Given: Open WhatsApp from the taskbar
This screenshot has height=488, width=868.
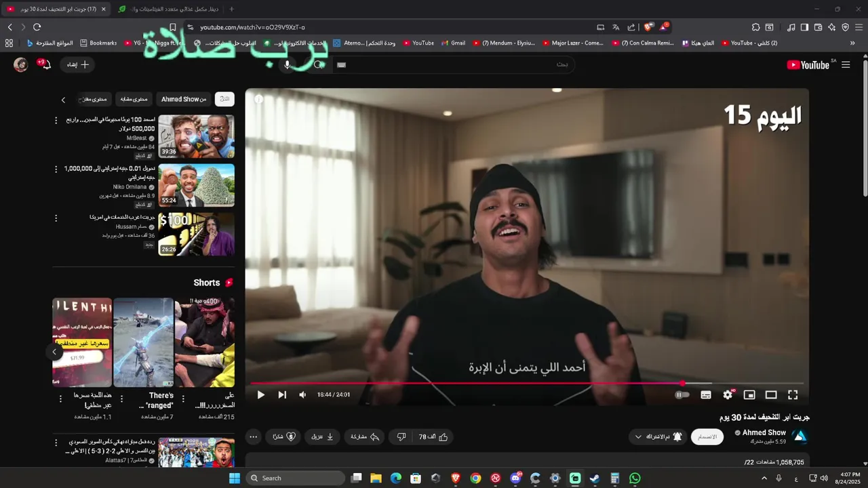Looking at the screenshot, I should click(635, 478).
